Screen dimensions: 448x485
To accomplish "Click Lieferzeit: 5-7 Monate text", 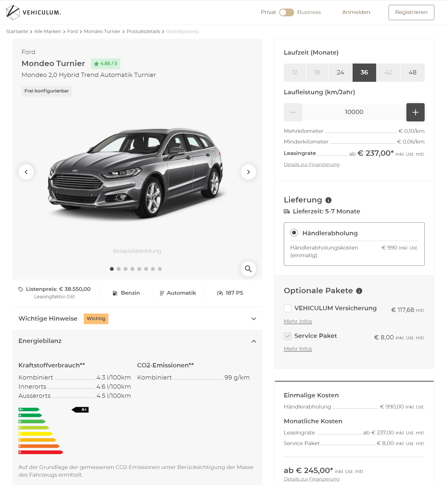I will click(326, 211).
